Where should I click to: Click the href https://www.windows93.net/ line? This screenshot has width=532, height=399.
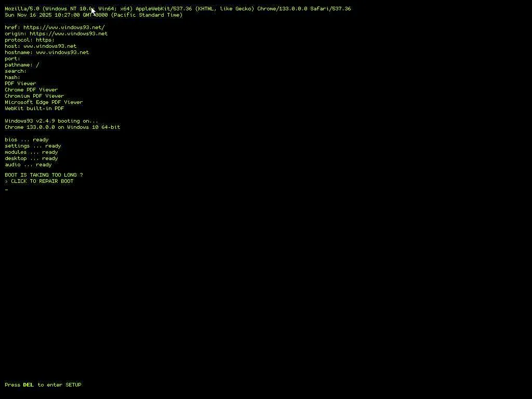[x=55, y=28]
